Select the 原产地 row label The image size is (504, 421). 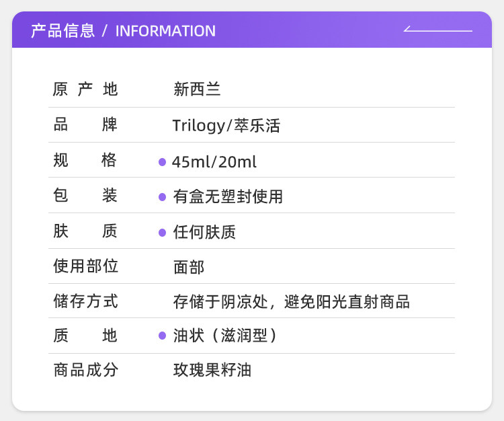pos(85,89)
